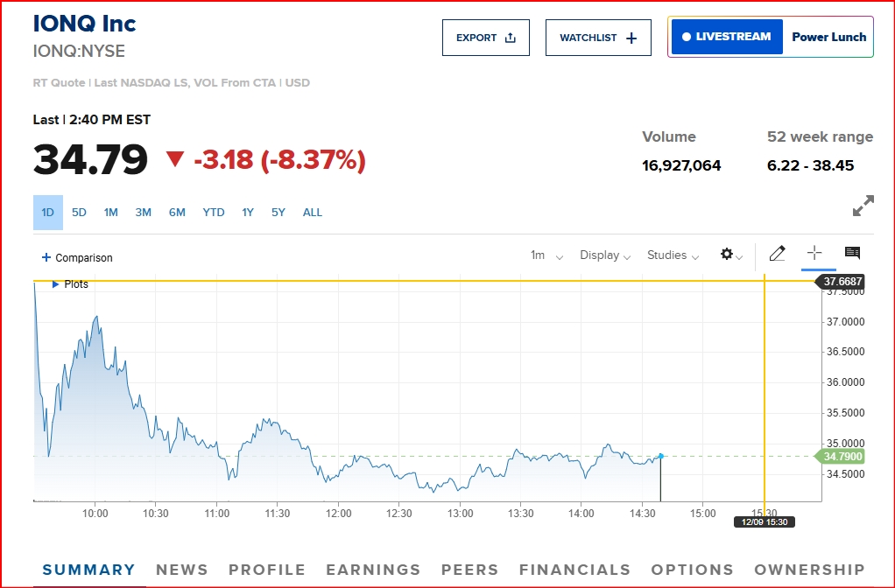Viewport: 895px width, 588px height.
Task: Open the EARNINGS tab
Action: [x=373, y=570]
